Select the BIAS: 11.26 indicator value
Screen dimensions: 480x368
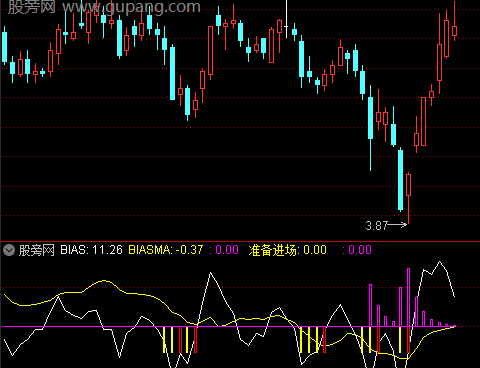point(91,250)
